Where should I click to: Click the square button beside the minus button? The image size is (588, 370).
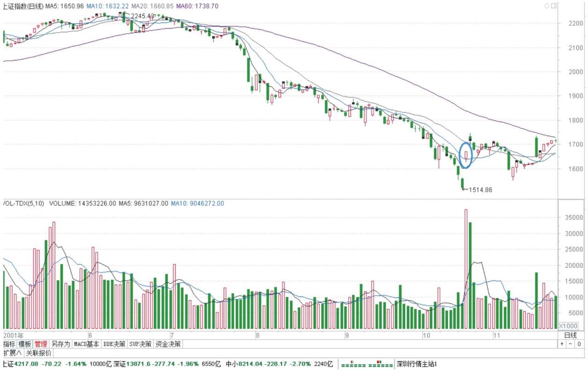click(x=580, y=344)
